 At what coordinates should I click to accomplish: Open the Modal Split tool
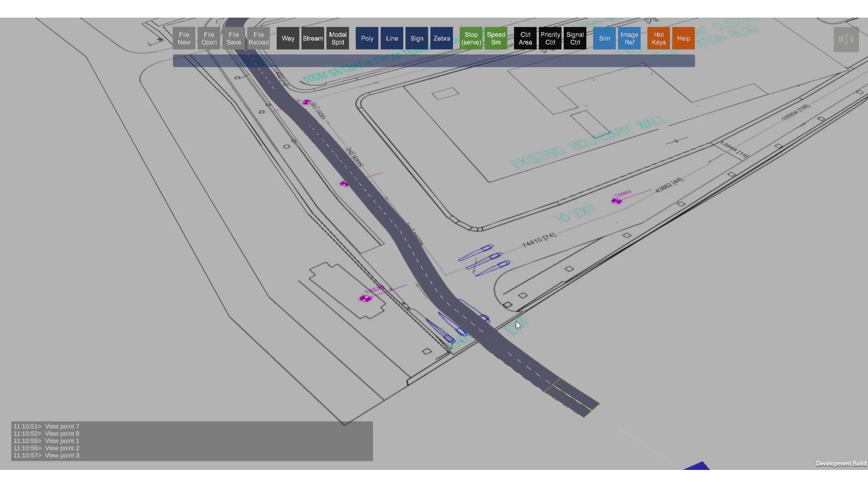(x=338, y=38)
